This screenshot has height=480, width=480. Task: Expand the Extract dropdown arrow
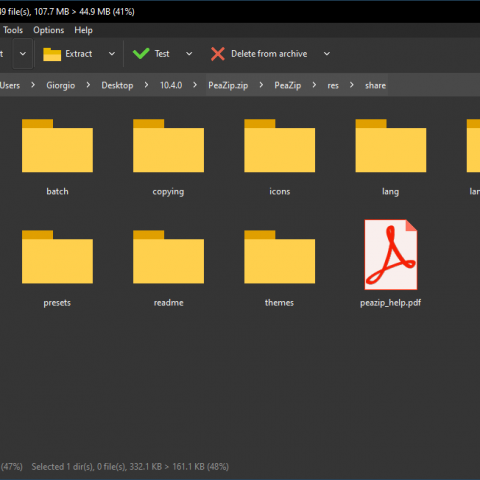click(x=112, y=54)
